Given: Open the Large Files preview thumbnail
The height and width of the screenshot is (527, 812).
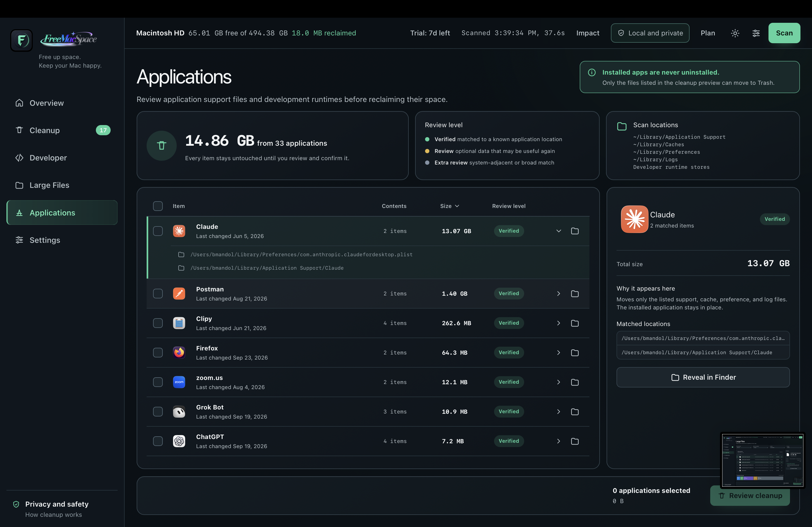Looking at the screenshot, I should click(x=763, y=460).
